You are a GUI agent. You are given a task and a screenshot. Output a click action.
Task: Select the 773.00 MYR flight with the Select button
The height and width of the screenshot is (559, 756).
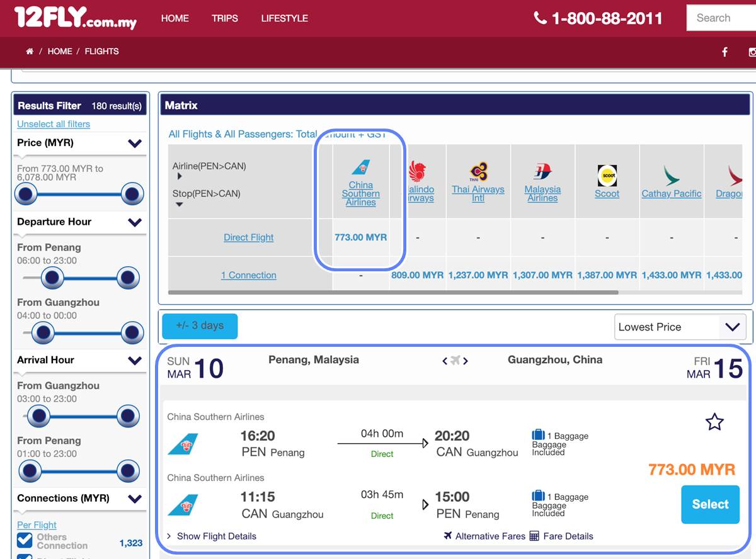point(710,504)
